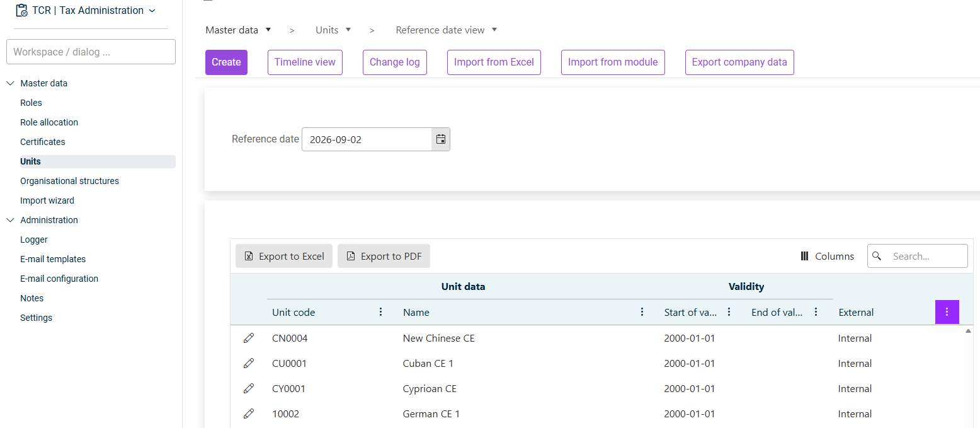Open Certificates in the sidebar
The image size is (980, 428).
[x=43, y=142]
